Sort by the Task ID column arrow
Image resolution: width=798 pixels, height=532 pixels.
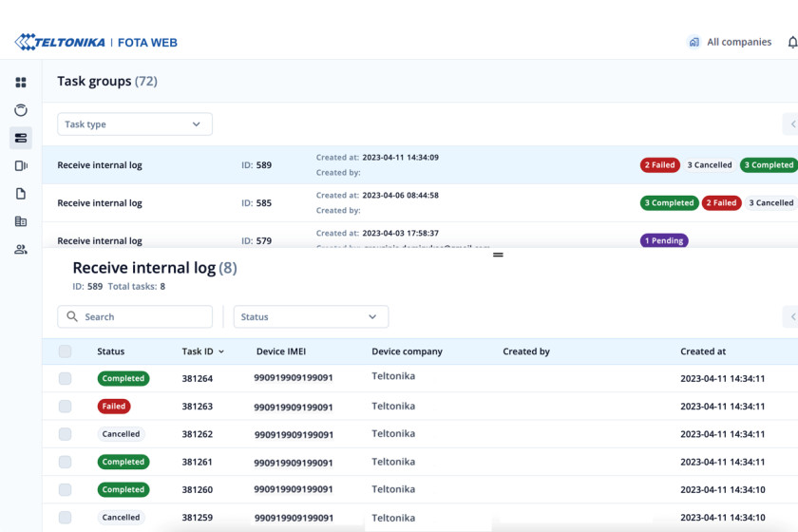pyautogui.click(x=221, y=351)
